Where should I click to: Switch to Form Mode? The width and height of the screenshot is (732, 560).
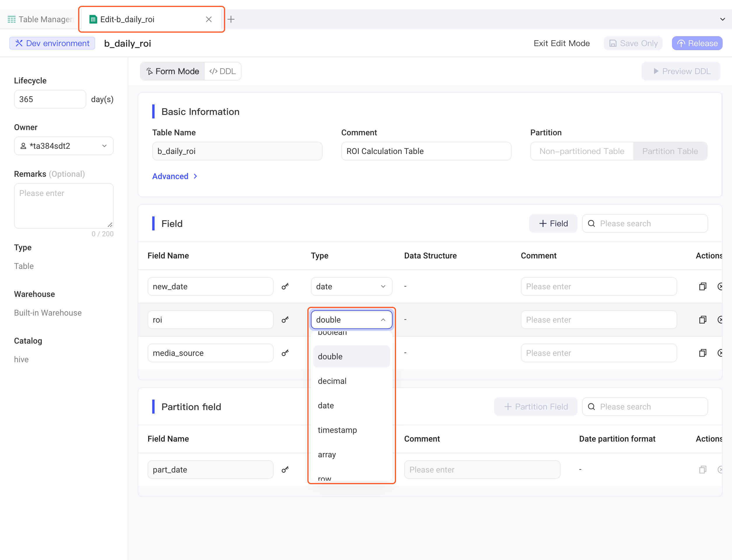[x=173, y=71]
